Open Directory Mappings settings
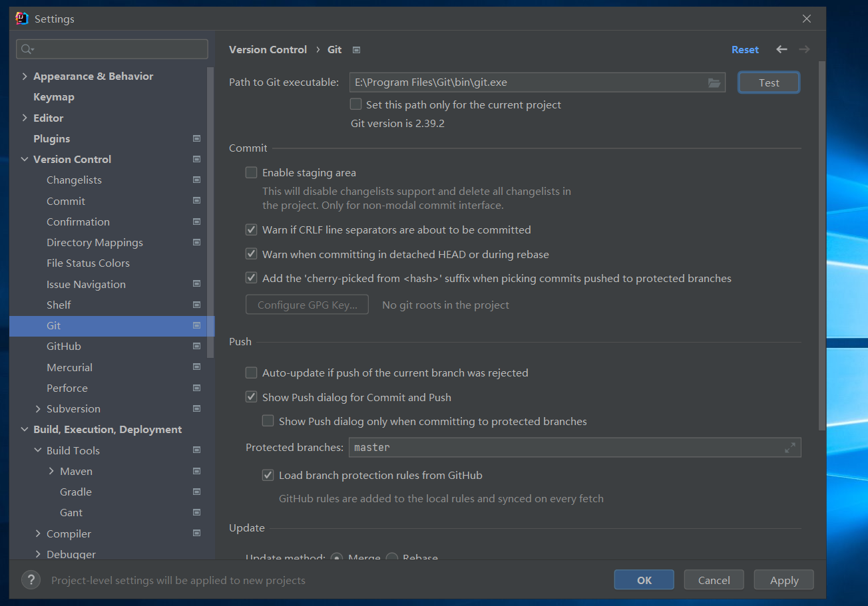The image size is (868, 606). tap(95, 243)
